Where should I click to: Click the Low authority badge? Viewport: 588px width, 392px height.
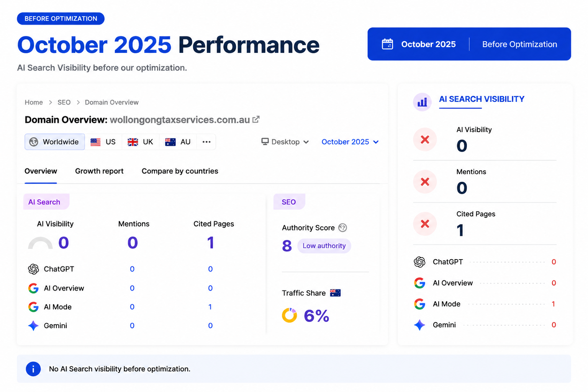click(324, 246)
